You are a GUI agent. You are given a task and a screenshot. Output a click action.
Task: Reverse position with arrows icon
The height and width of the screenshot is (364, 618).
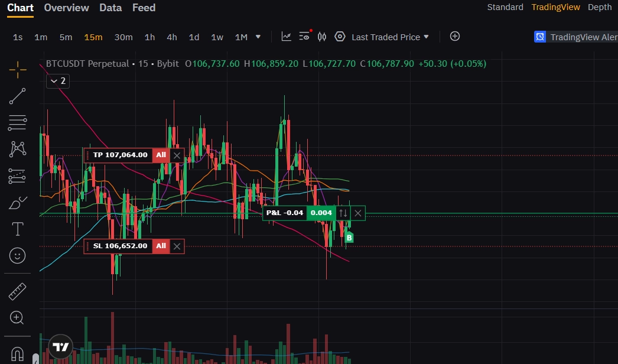pyautogui.click(x=343, y=213)
